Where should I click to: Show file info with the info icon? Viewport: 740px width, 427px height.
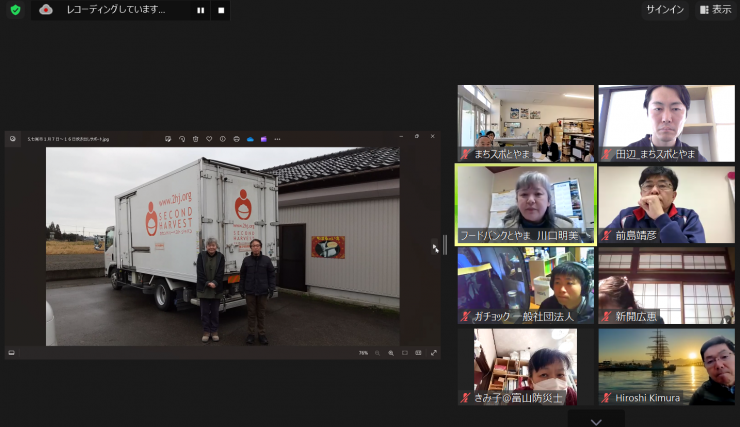(x=222, y=139)
